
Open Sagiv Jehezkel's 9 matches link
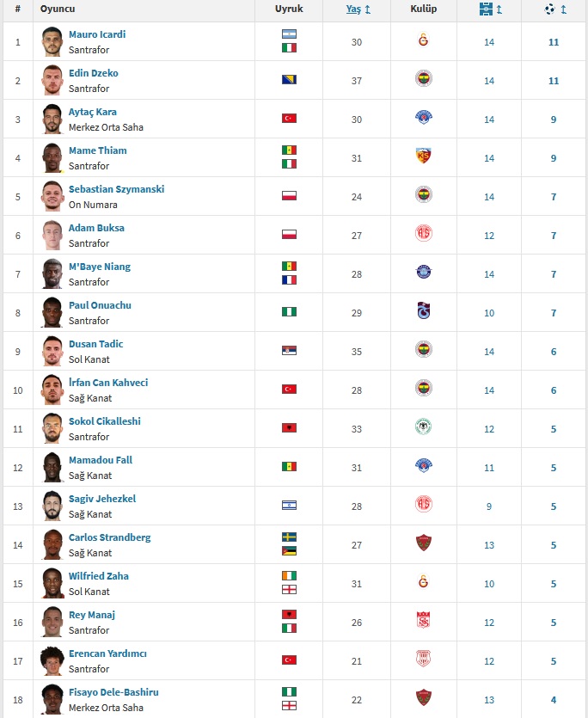[489, 506]
